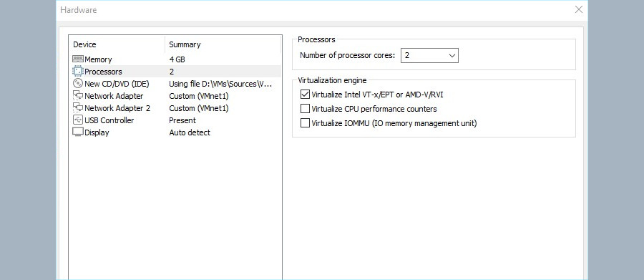This screenshot has height=280, width=644.
Task: Disable Virtualize Intel VT-x/EPT or AMD-V/RVI checkbox
Action: (x=305, y=95)
